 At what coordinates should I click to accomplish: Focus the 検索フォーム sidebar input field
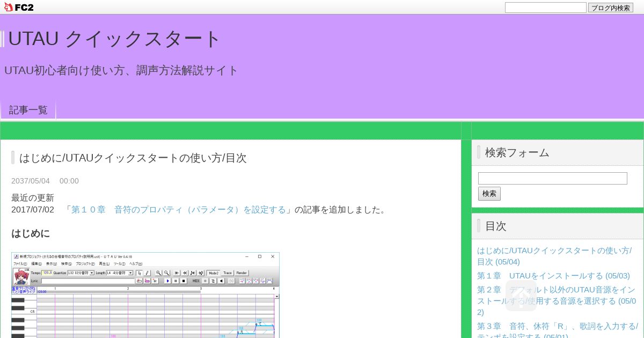tap(552, 178)
